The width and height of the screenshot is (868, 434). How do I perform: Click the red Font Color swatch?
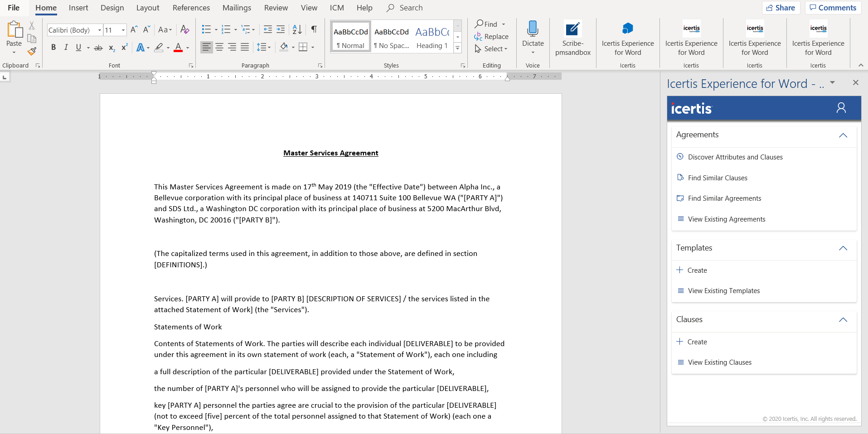tap(178, 48)
